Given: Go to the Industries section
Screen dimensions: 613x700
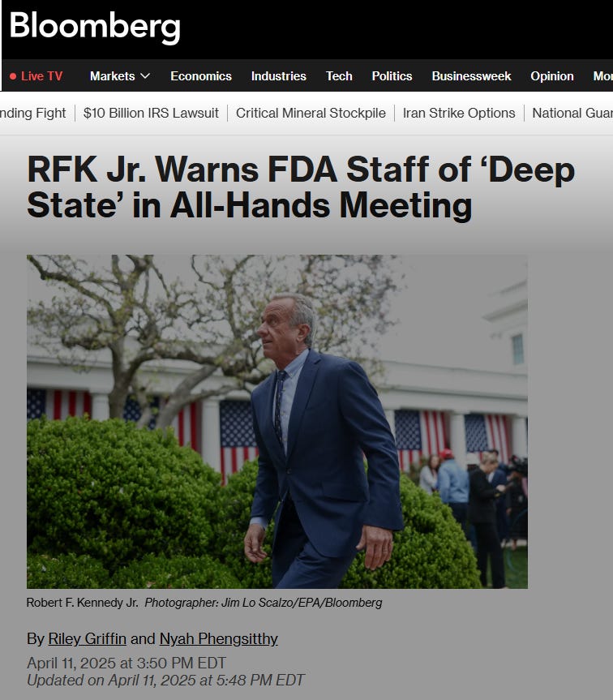Looking at the screenshot, I should tap(278, 76).
